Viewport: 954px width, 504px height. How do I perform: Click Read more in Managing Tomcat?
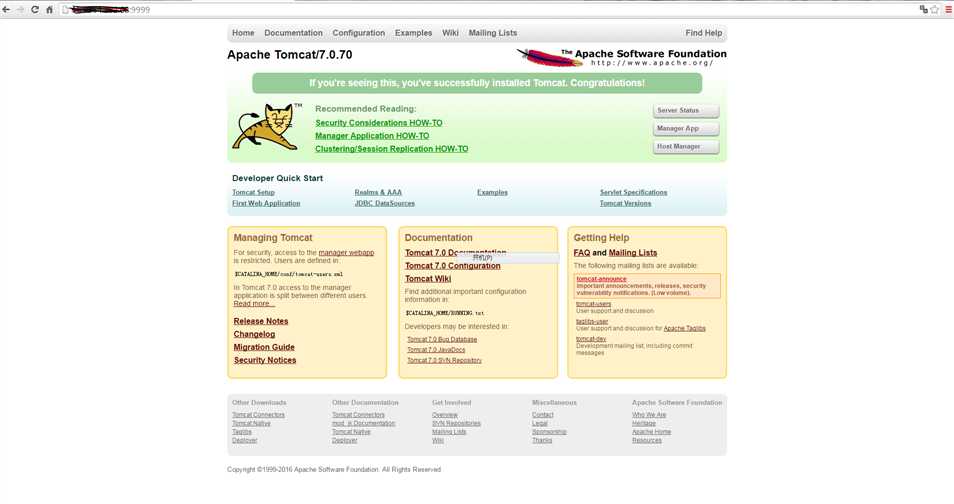(x=254, y=304)
